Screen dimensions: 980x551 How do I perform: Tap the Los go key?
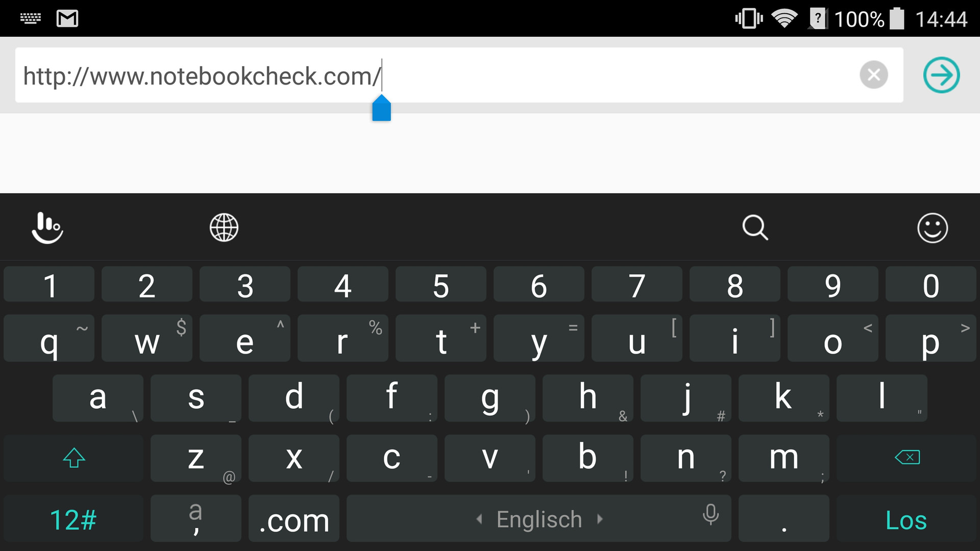pos(906,519)
